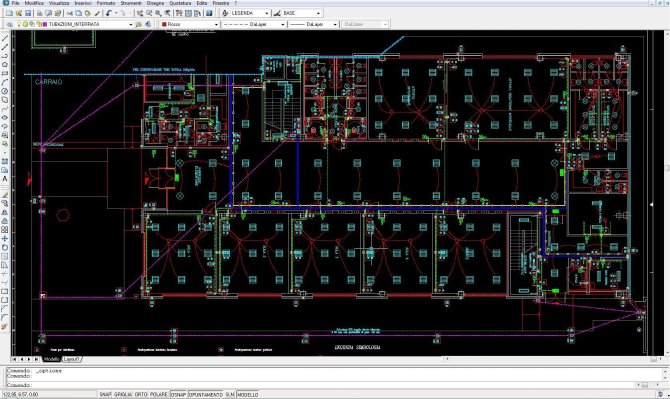Click the Save floppy disk icon
This screenshot has width=670, height=399.
click(x=28, y=13)
